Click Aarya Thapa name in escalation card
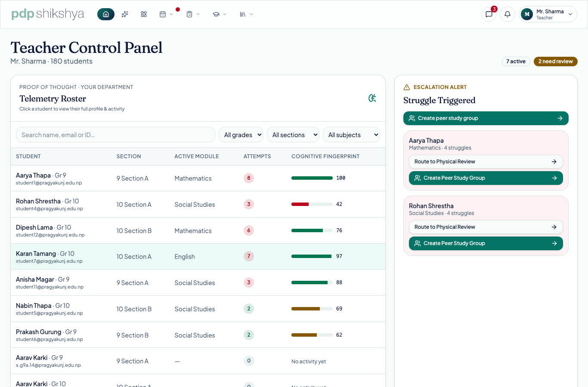The width and height of the screenshot is (588, 387). click(426, 141)
